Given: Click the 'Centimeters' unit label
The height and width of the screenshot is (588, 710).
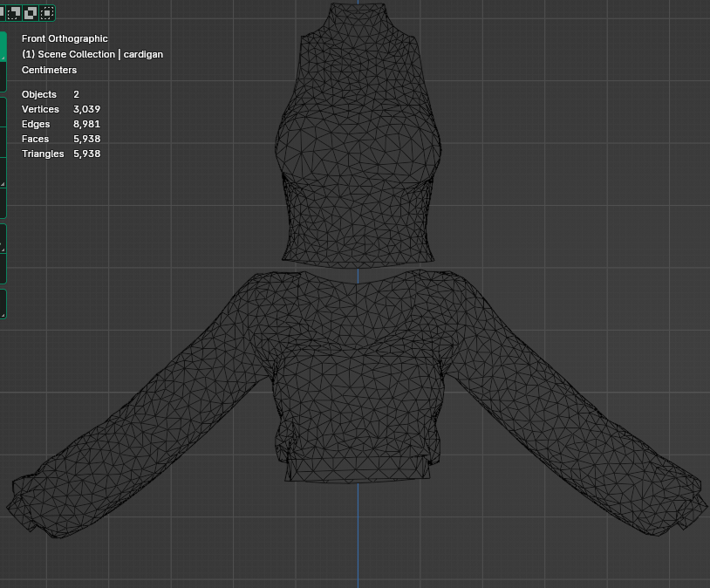Looking at the screenshot, I should click(x=49, y=70).
